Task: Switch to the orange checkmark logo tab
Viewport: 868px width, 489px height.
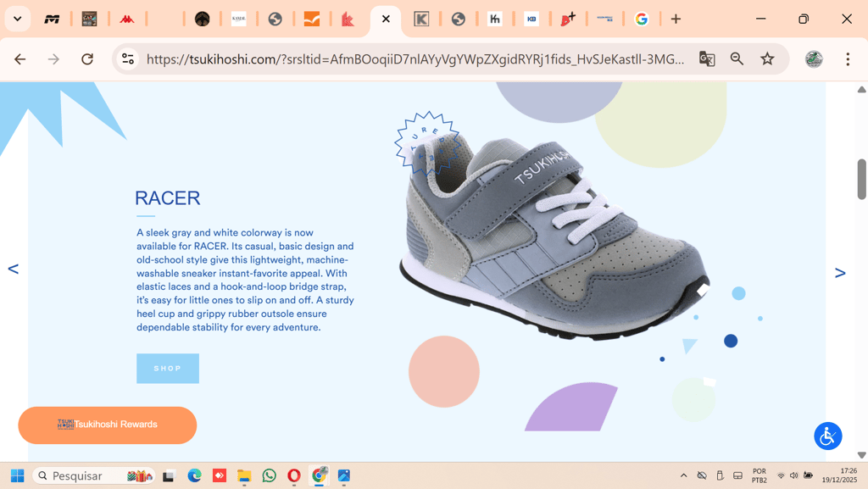Action: 312,19
